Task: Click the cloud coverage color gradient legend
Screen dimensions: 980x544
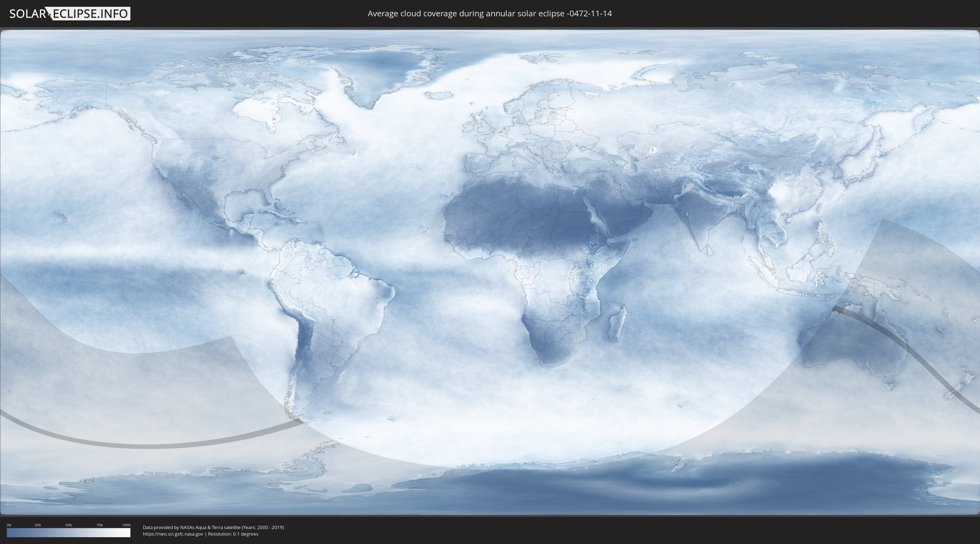Action: (x=69, y=533)
